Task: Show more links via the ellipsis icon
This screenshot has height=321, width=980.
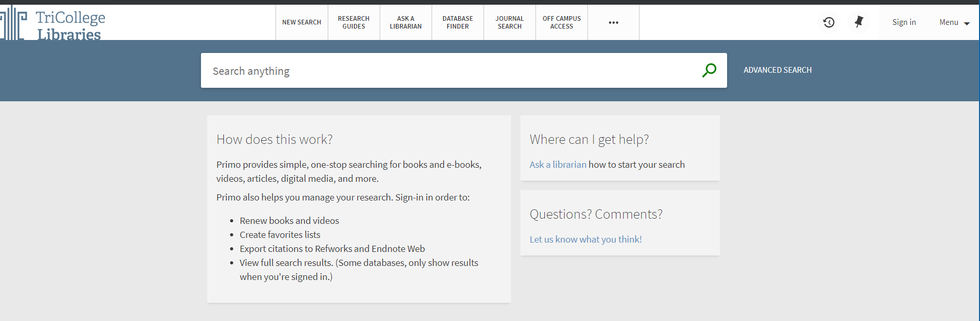Action: tap(613, 22)
